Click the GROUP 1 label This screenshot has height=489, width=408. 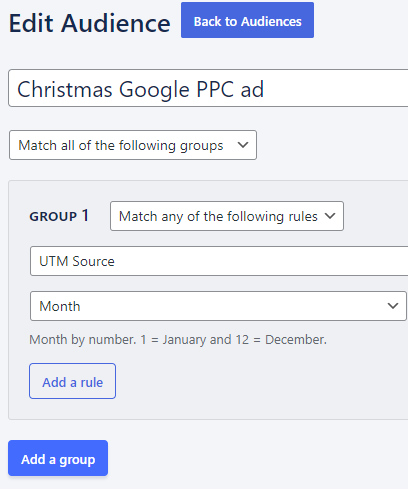click(x=59, y=216)
